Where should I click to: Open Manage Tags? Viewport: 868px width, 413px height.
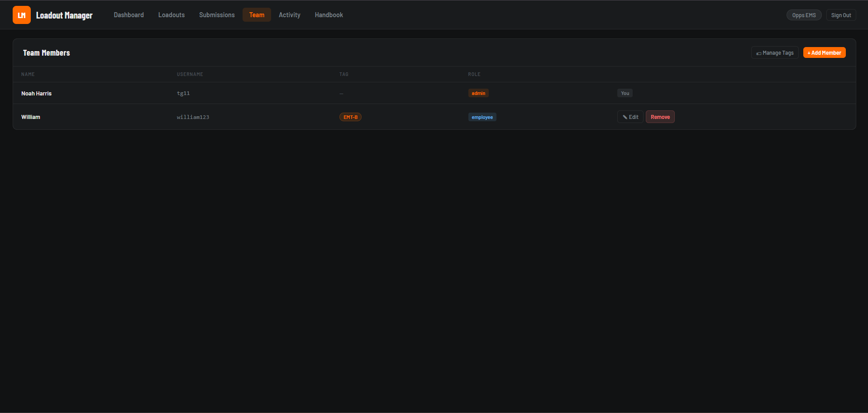[774, 52]
